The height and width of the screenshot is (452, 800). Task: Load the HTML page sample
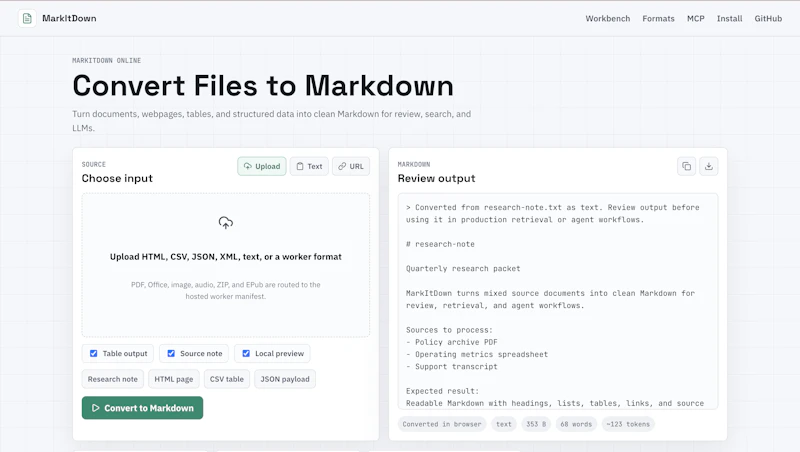[173, 379]
